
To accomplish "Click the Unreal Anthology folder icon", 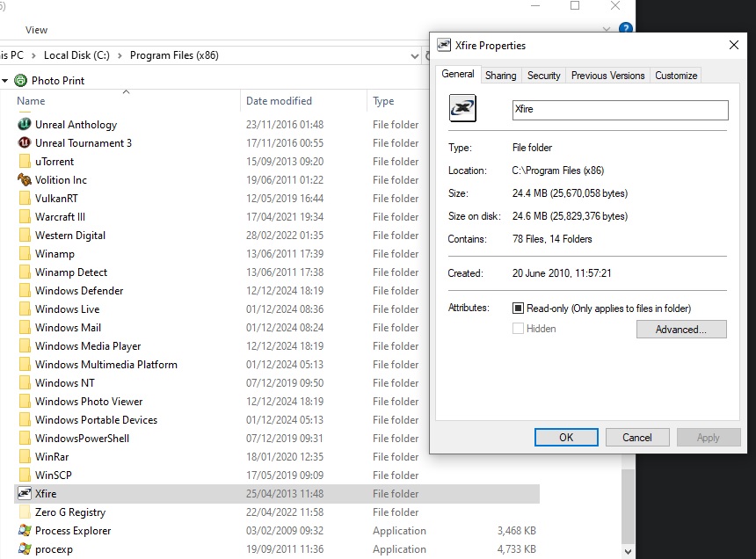I will pyautogui.click(x=25, y=124).
